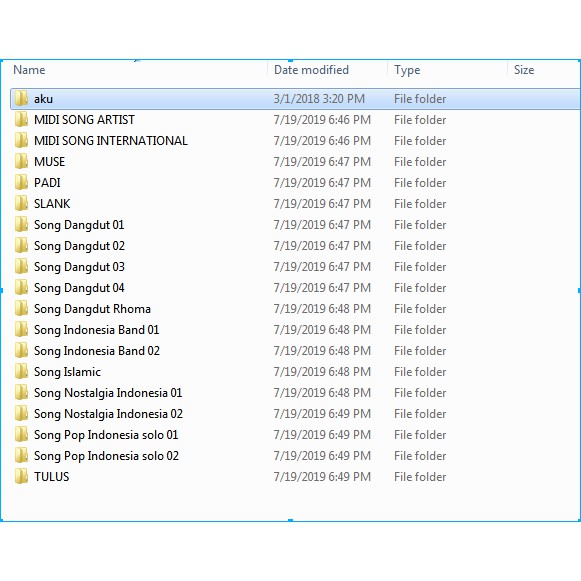
Task: Click 'File folder' type of Song Indonesia Band 02
Action: click(x=420, y=351)
